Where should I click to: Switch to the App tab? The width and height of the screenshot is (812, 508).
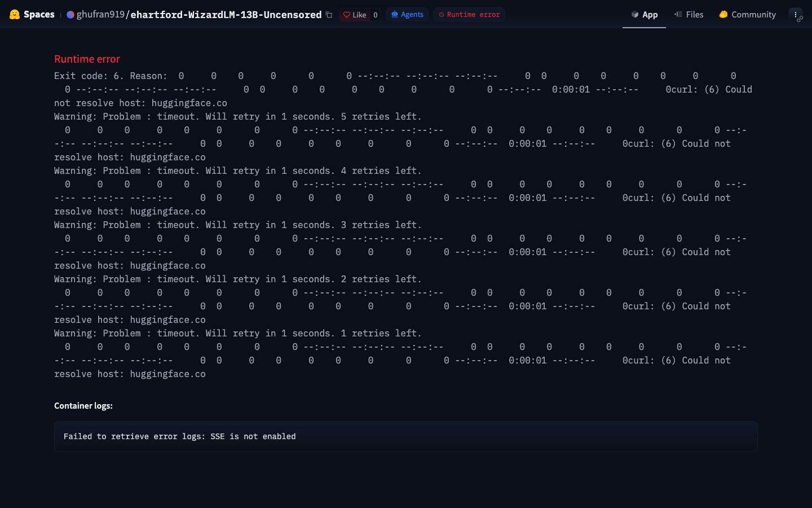click(644, 15)
